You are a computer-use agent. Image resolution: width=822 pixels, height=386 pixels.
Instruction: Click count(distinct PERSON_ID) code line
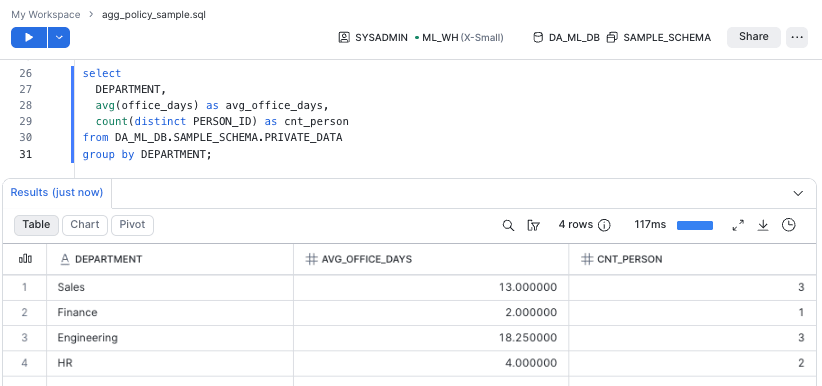click(x=177, y=122)
